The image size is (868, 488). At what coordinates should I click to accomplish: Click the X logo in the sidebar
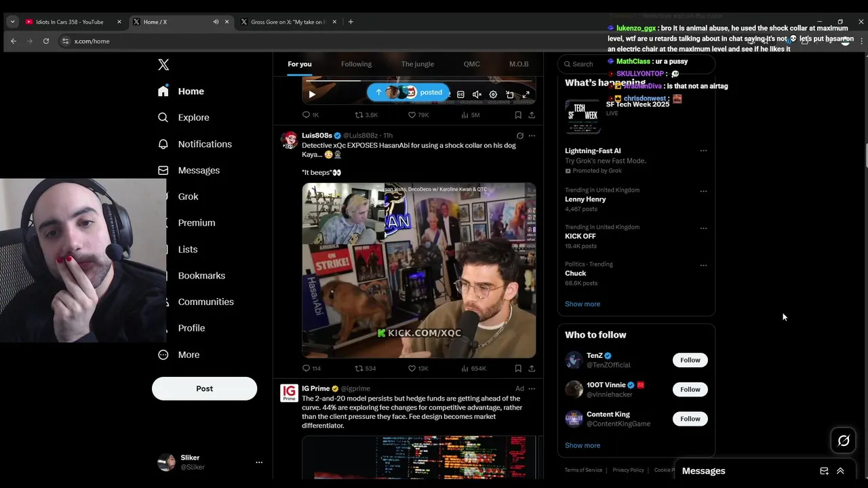(163, 65)
